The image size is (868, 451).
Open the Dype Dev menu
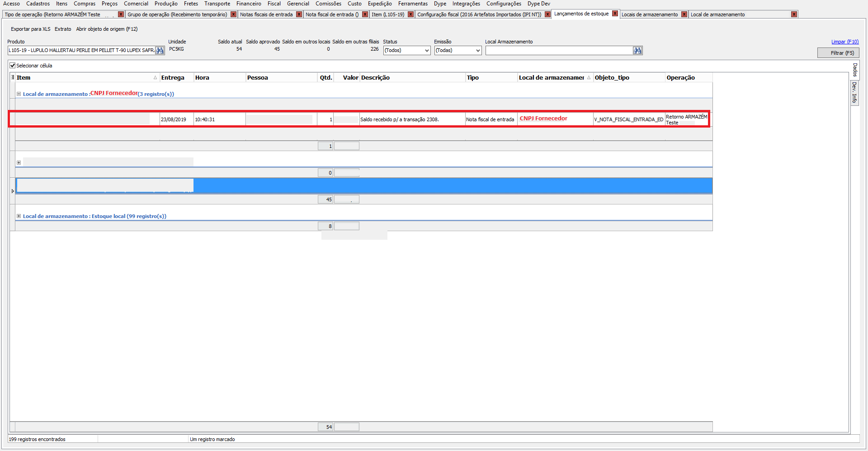click(x=539, y=4)
